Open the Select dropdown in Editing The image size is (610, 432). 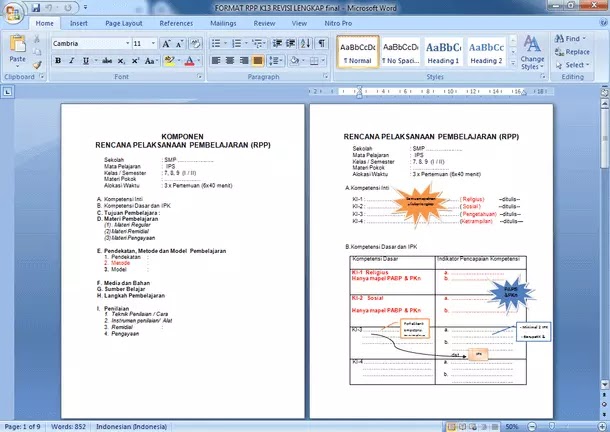pyautogui.click(x=572, y=65)
